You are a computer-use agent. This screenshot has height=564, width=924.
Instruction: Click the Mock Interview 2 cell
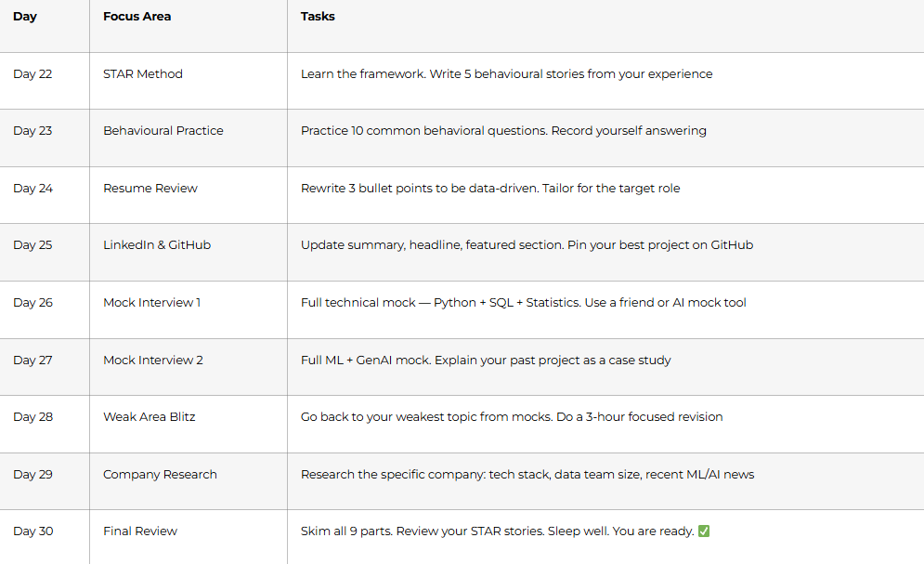tap(153, 361)
